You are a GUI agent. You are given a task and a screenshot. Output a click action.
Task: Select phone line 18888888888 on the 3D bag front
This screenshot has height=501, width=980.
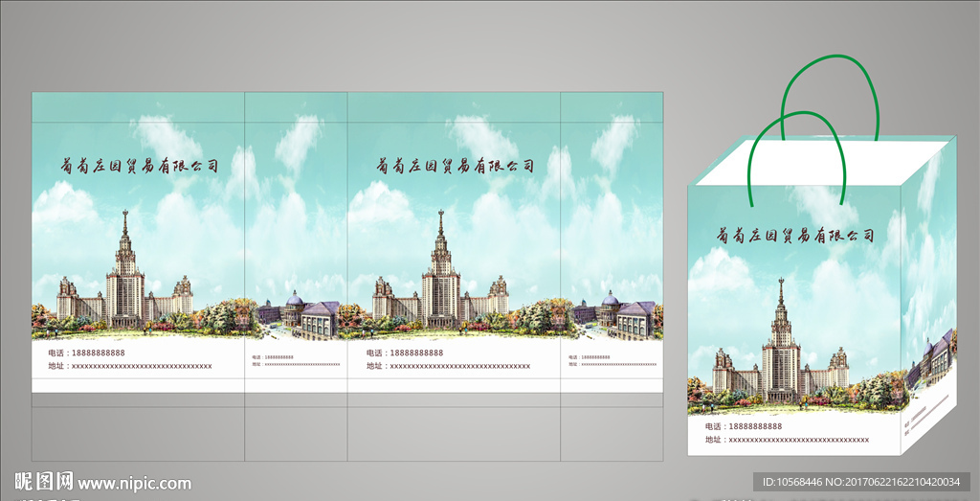744,426
